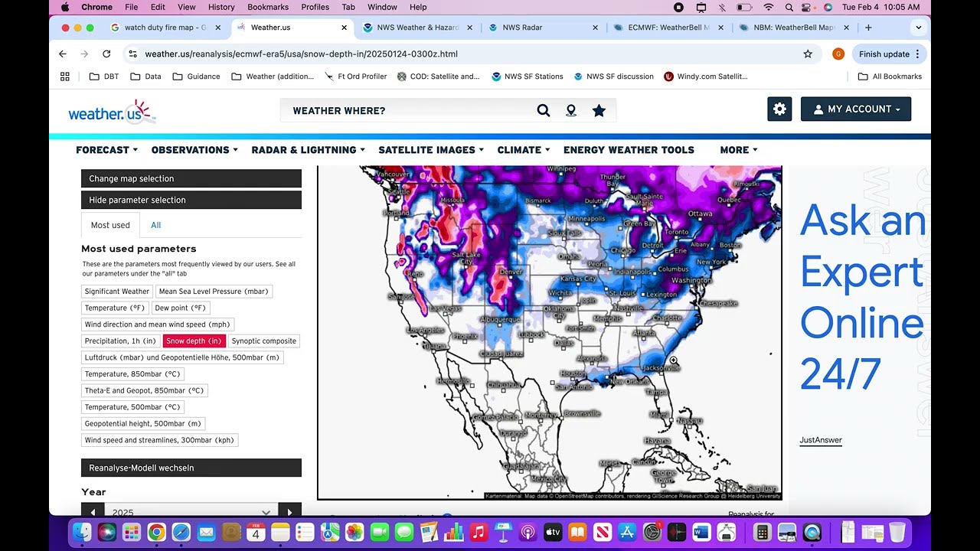Step year backward with left arrow
980x551 pixels.
[93, 512]
